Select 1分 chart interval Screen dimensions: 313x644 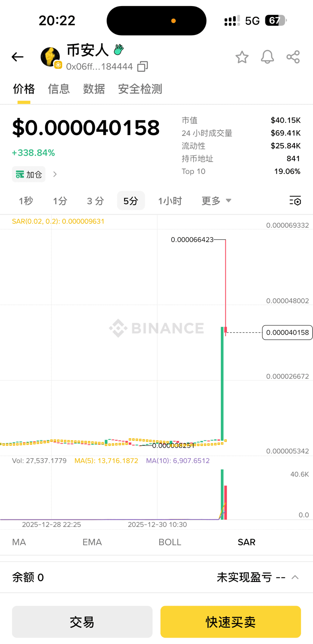click(60, 201)
